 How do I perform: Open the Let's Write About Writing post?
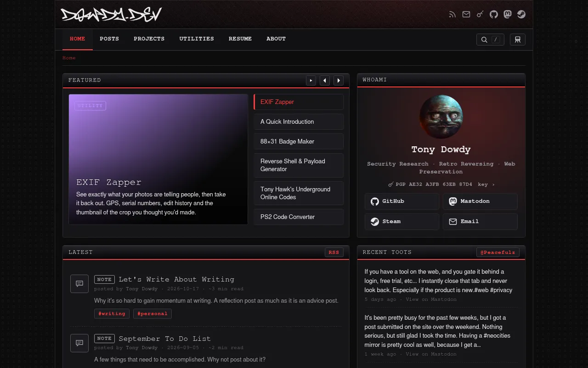[176, 280]
